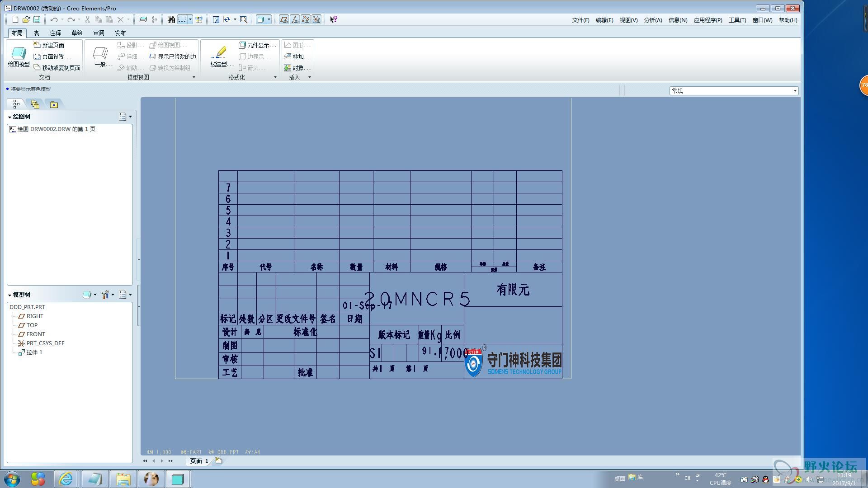Click the Update/regenerate arrows icon
Viewport: 868px width, 488px height.
pyautogui.click(x=227, y=19)
